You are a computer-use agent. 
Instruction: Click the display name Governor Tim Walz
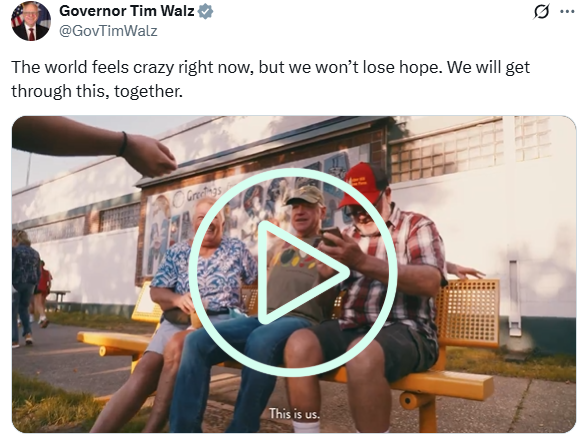point(127,11)
